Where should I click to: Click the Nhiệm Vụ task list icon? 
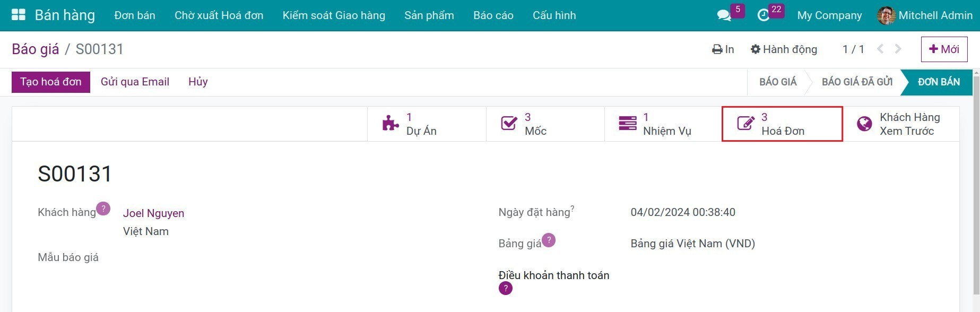(627, 124)
